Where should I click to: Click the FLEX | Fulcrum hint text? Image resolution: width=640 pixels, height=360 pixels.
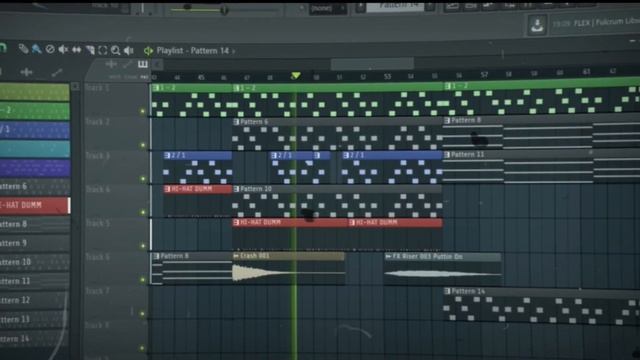[606, 22]
